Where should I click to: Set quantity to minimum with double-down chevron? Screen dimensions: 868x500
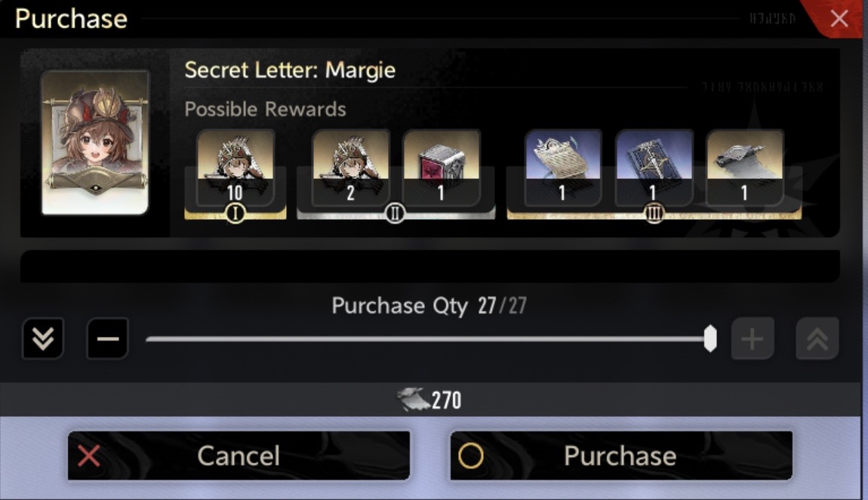point(42,338)
